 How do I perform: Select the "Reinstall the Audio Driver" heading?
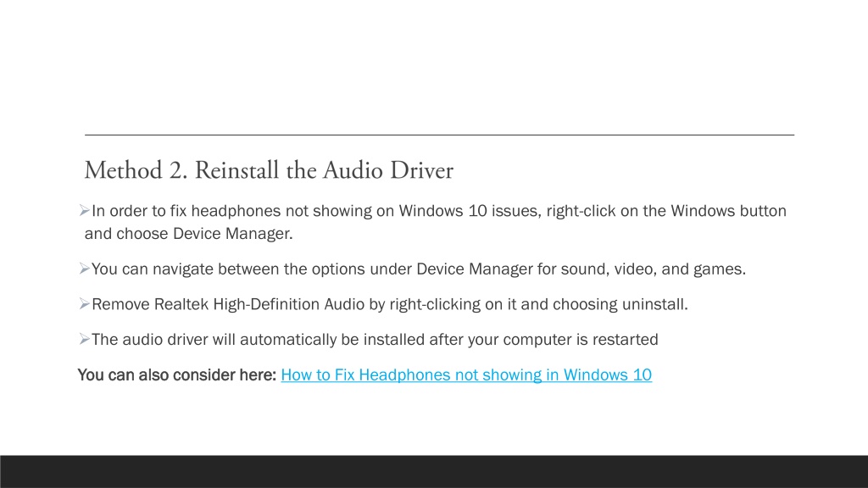[324, 170]
